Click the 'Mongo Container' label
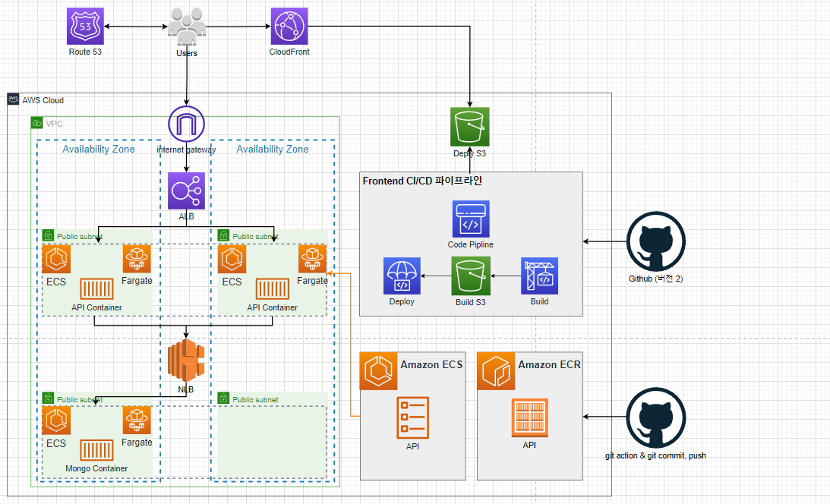The width and height of the screenshot is (830, 504). coord(96,468)
